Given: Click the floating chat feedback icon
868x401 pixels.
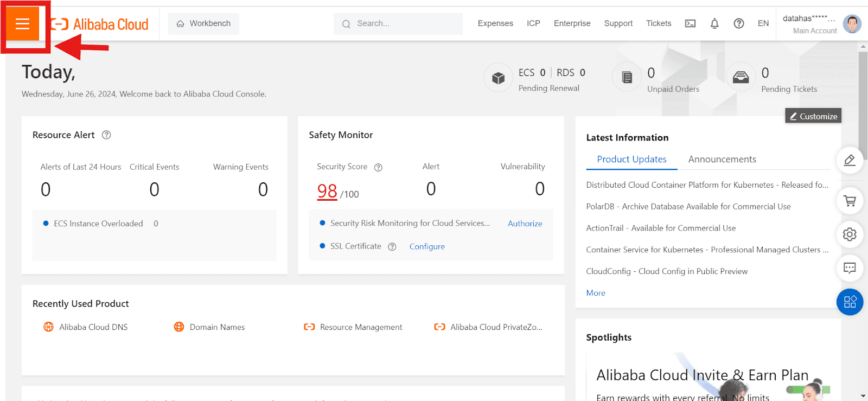Looking at the screenshot, I should pos(850,268).
